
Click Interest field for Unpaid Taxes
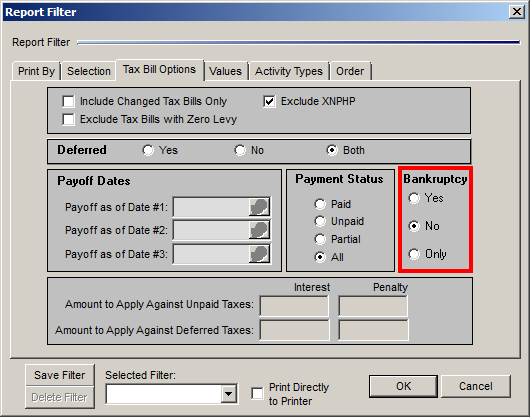point(294,306)
